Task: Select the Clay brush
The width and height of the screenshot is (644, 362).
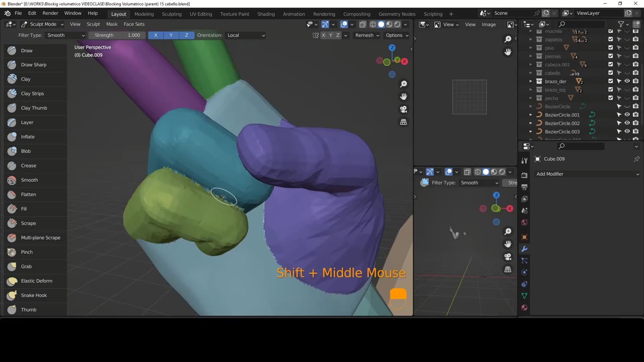Action: tap(35, 79)
